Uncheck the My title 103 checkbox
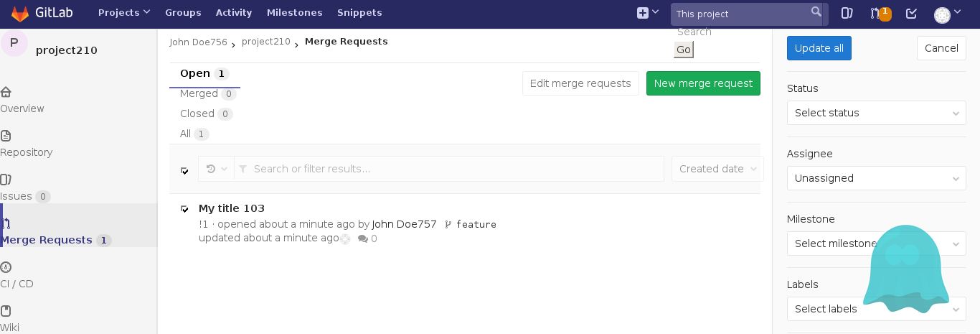The image size is (980, 334). coord(184,208)
